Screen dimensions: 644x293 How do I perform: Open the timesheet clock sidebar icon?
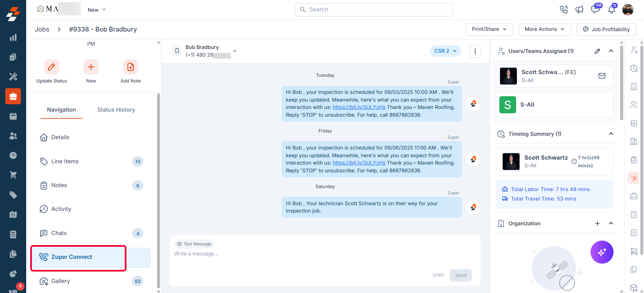click(x=13, y=155)
